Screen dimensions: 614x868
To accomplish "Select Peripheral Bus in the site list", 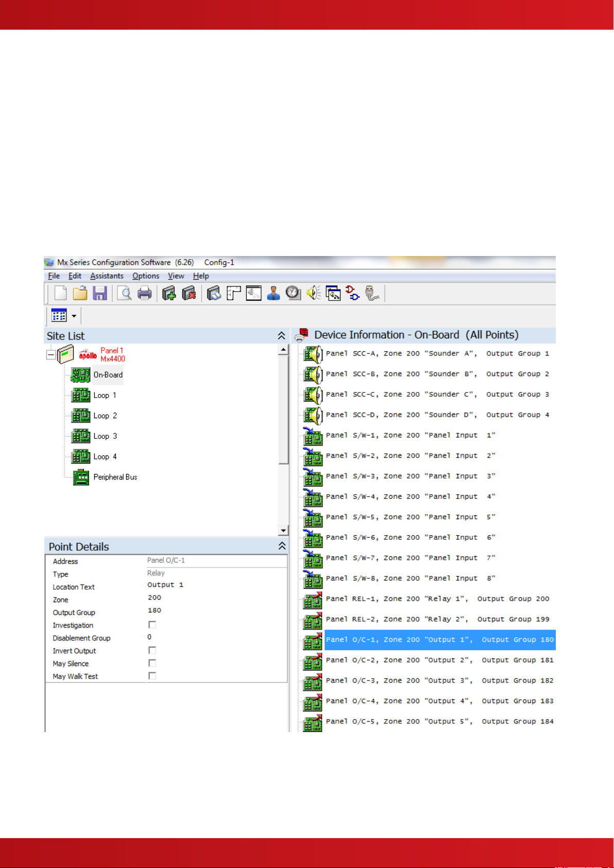I will 115,477.
